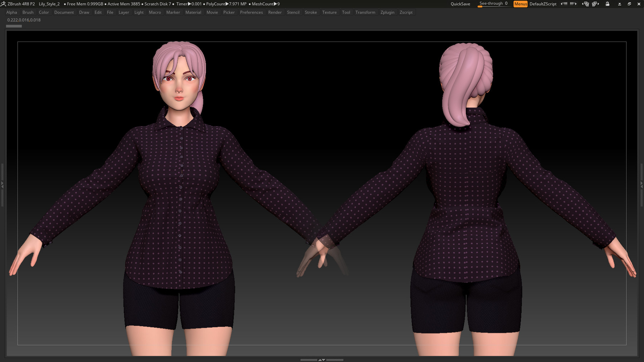Open the Color menu
Image resolution: width=644 pixels, height=362 pixels.
coord(44,12)
